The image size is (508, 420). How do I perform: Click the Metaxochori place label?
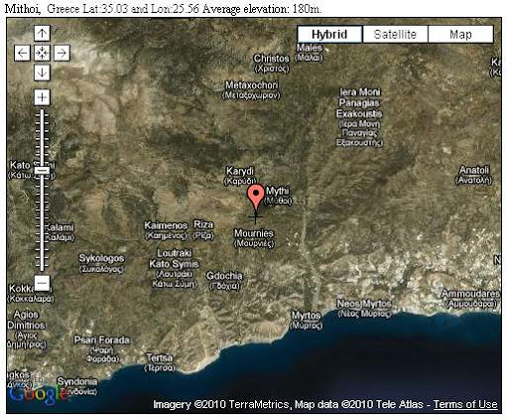point(251,90)
